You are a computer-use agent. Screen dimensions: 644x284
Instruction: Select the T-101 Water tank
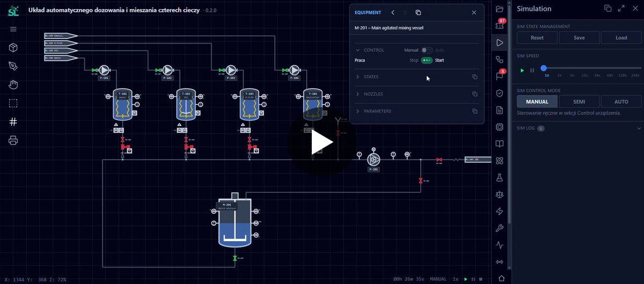122,104
